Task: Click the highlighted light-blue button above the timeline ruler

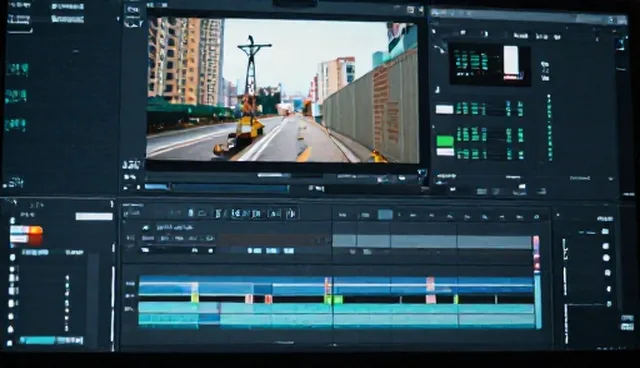Action: point(385,215)
